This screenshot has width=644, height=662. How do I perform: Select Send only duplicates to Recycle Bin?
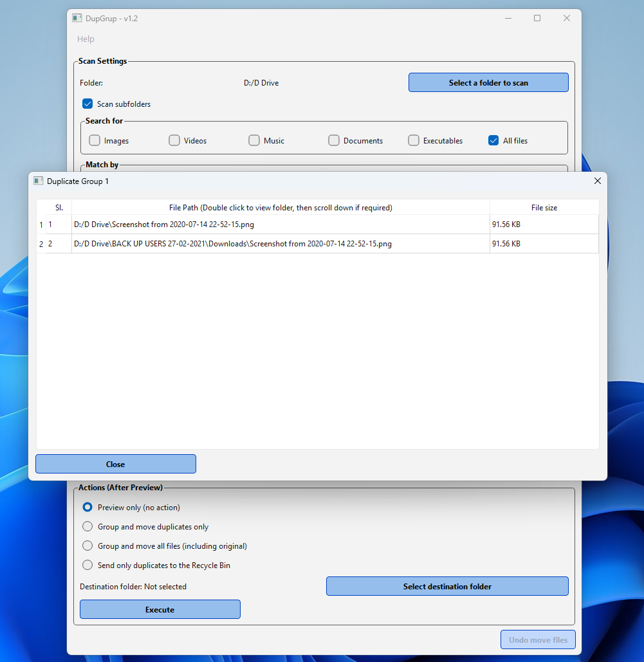87,565
